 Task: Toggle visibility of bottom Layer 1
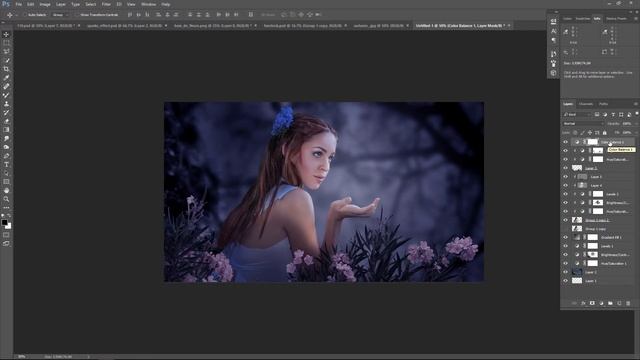coord(566,281)
